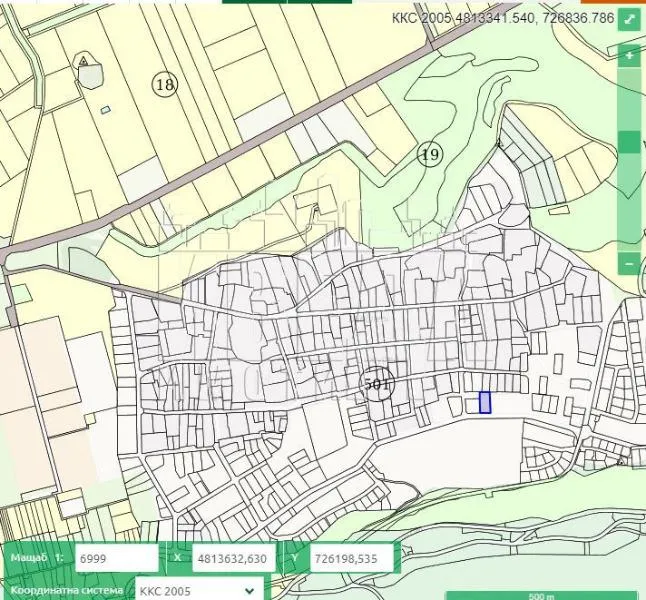Click inside the Мащаб scale field

(117, 558)
